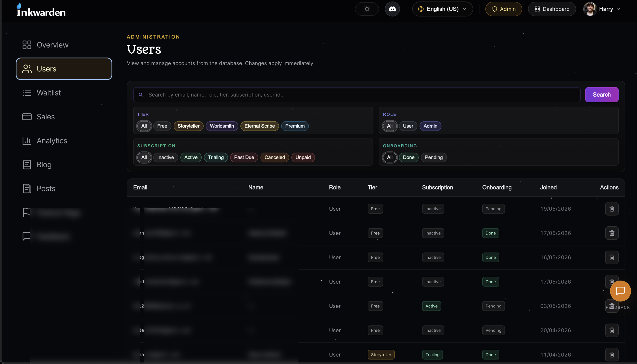Click the Joined column header
This screenshot has height=364, width=637.
click(548, 188)
